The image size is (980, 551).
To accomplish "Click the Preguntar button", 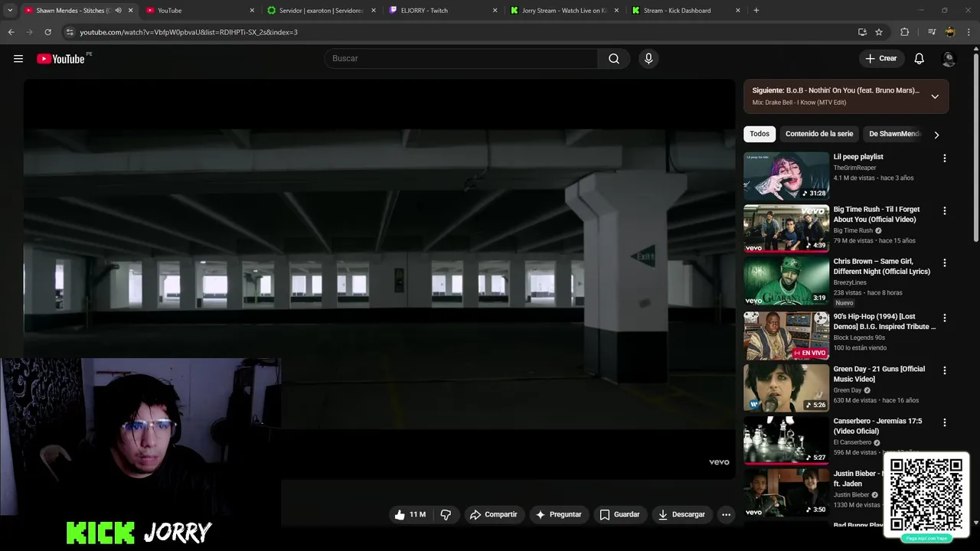I will point(558,514).
